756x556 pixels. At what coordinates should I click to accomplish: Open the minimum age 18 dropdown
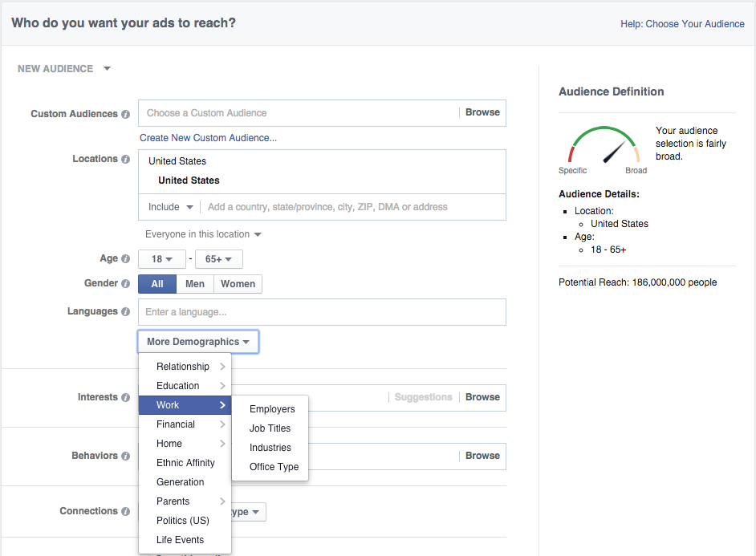[x=162, y=259]
